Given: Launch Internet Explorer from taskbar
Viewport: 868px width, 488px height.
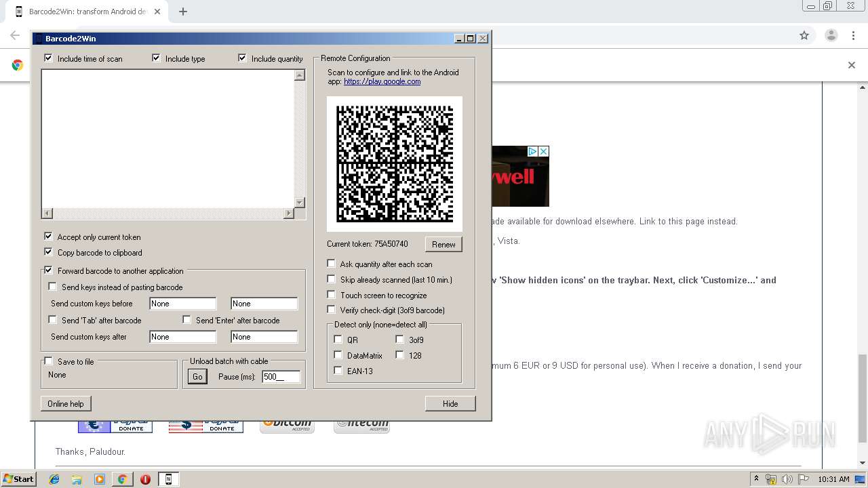Looking at the screenshot, I should coord(54,479).
